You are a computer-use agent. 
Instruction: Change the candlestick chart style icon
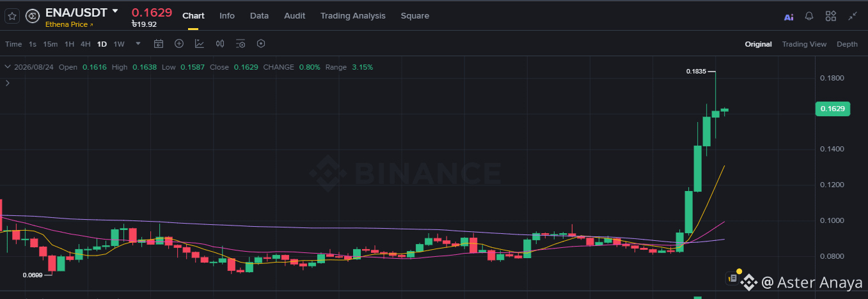(220, 44)
